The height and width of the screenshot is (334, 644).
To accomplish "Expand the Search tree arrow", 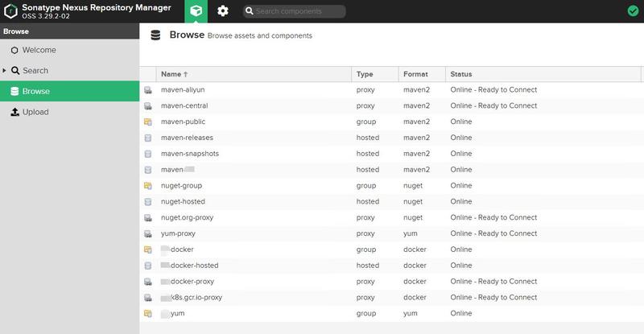I will (x=4, y=71).
